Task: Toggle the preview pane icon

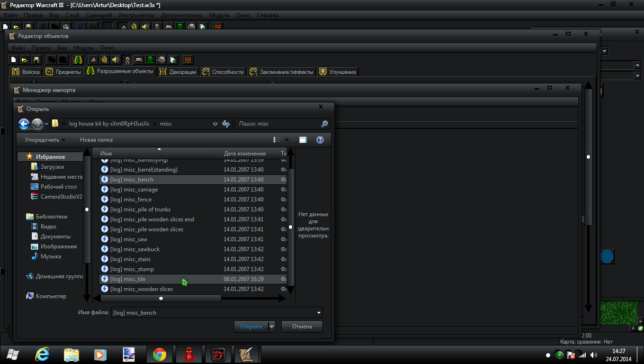Action: (x=303, y=140)
